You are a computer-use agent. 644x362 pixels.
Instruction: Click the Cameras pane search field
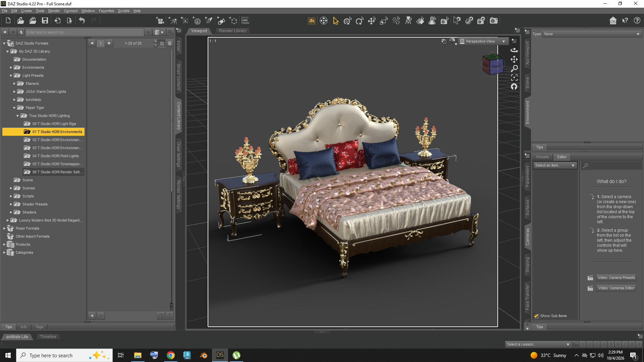[x=616, y=166]
